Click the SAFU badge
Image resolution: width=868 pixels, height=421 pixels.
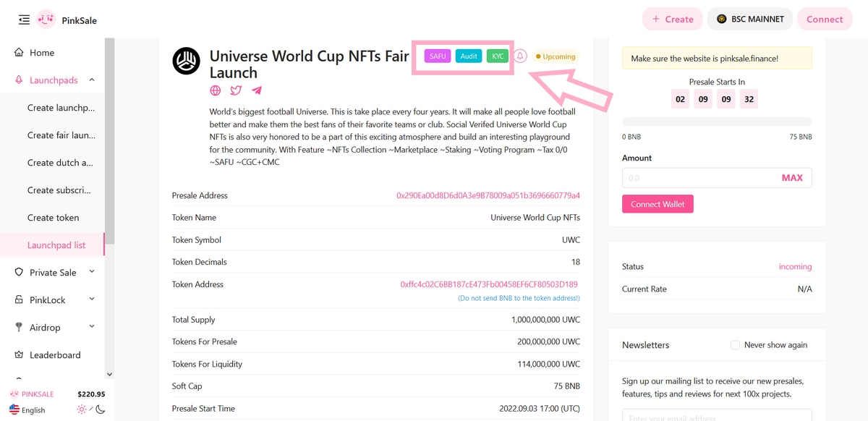click(438, 56)
